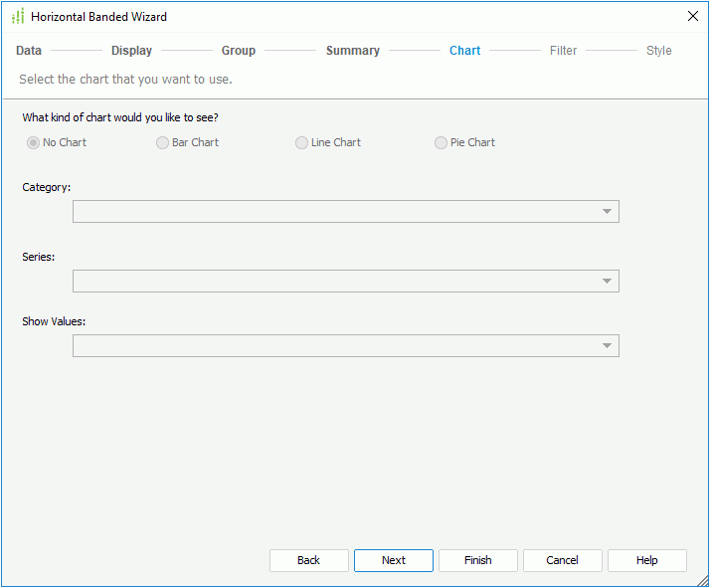Close the wizard dialog window
The image size is (710, 588).
[693, 16]
